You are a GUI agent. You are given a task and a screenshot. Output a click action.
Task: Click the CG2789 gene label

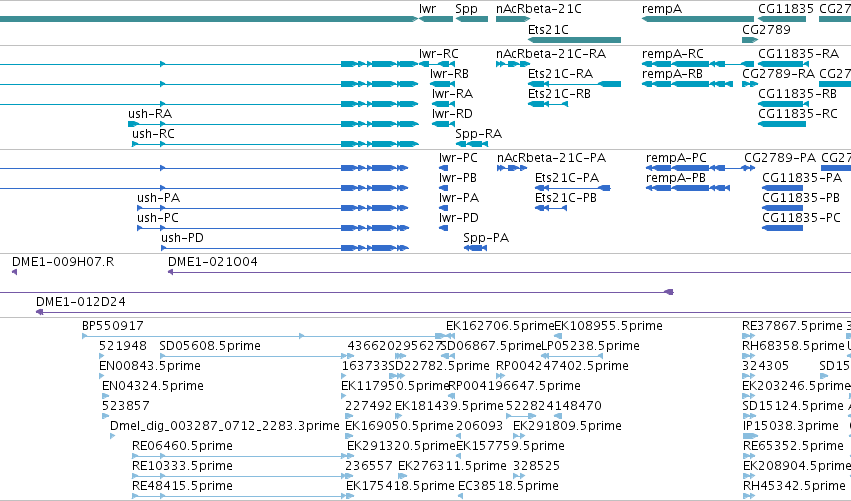(766, 29)
